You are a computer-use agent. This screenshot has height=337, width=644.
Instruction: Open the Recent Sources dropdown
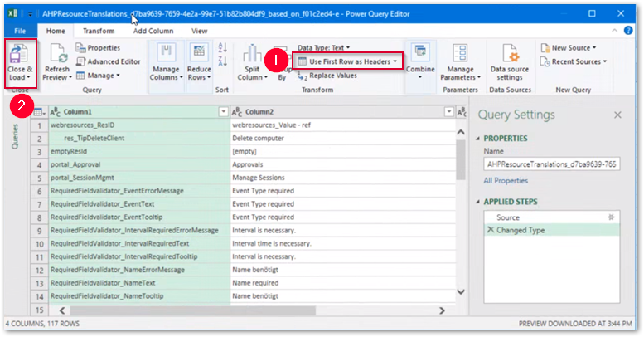pos(574,61)
